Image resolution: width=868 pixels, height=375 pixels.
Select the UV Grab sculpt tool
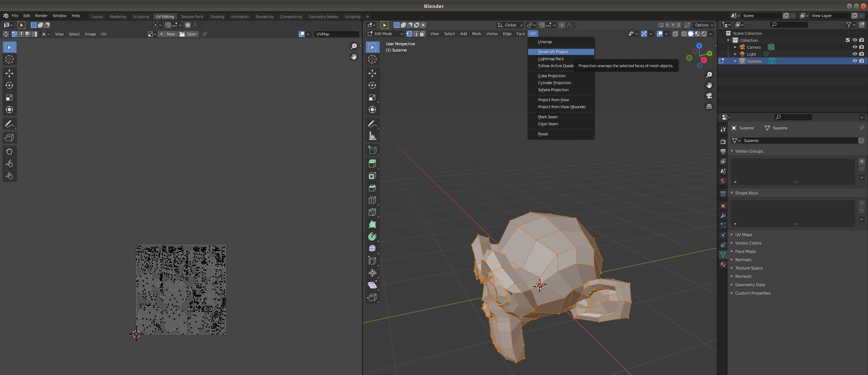[x=9, y=151]
